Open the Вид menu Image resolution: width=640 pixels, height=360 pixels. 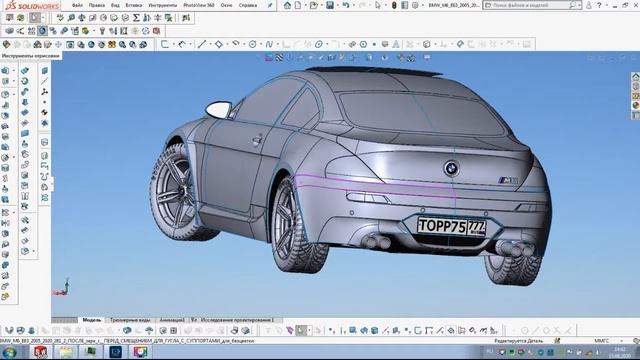(116, 5)
